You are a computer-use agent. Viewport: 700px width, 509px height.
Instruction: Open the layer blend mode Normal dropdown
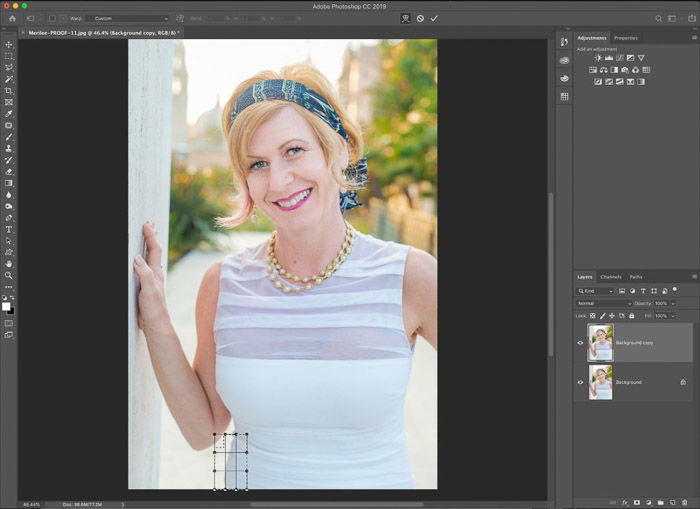point(604,304)
